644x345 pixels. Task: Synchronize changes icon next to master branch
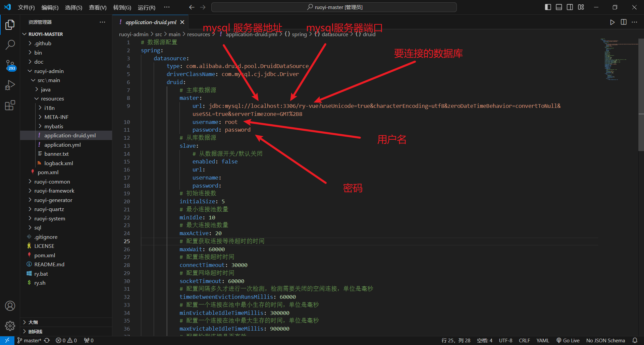point(47,340)
